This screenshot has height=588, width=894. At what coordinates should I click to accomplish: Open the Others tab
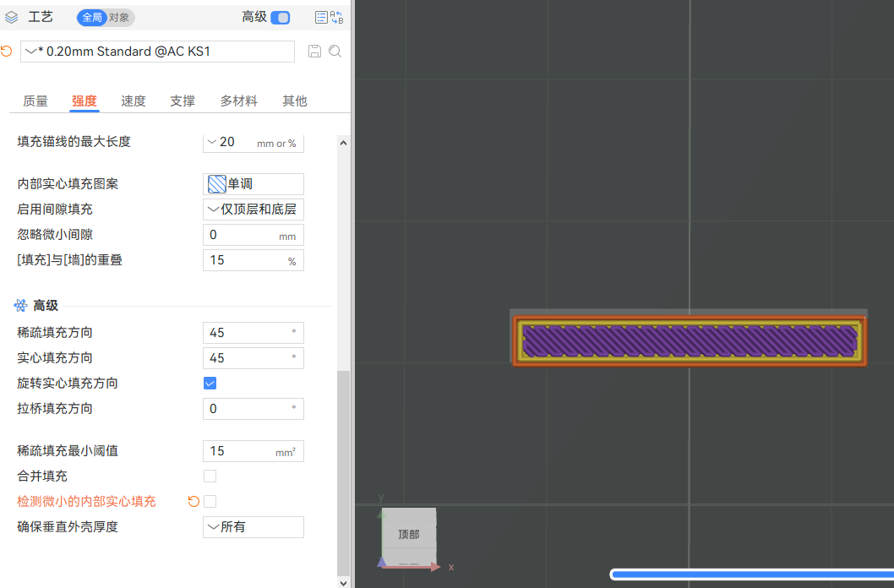(x=295, y=101)
